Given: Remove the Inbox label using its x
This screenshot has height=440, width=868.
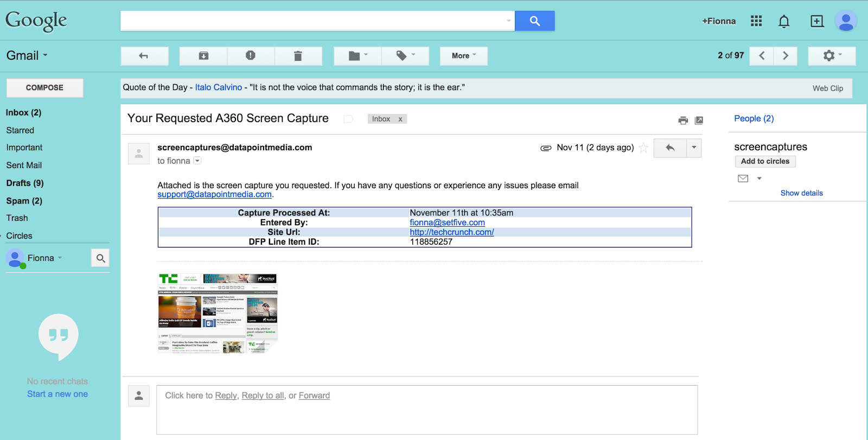Looking at the screenshot, I should (x=400, y=119).
